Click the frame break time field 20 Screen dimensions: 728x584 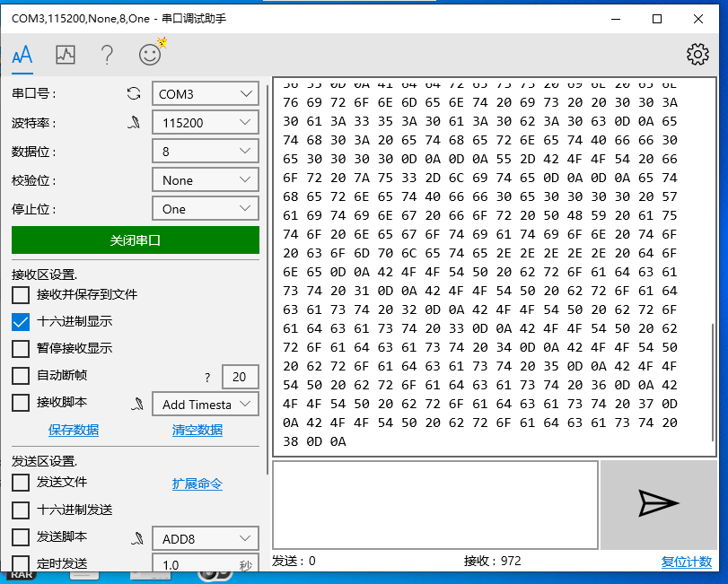click(240, 377)
